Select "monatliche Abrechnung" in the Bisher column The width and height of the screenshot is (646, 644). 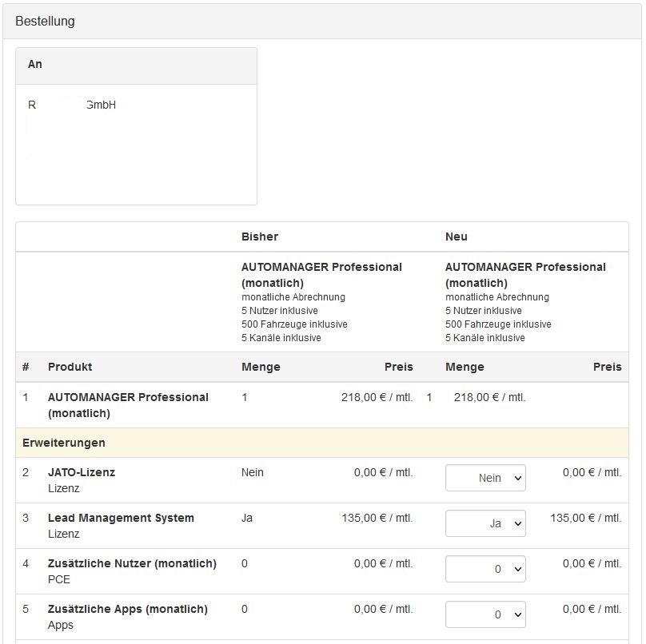tap(293, 297)
